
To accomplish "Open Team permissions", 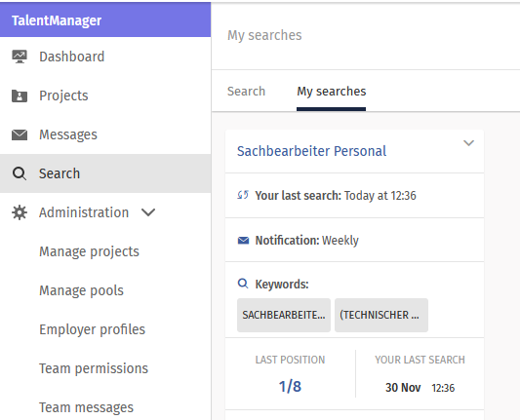I will 94,368.
